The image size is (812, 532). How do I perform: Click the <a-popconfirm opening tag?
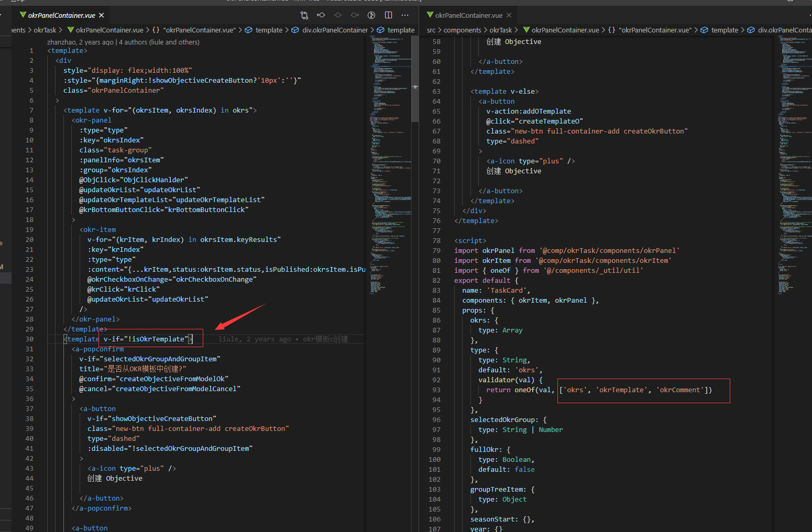coord(97,349)
